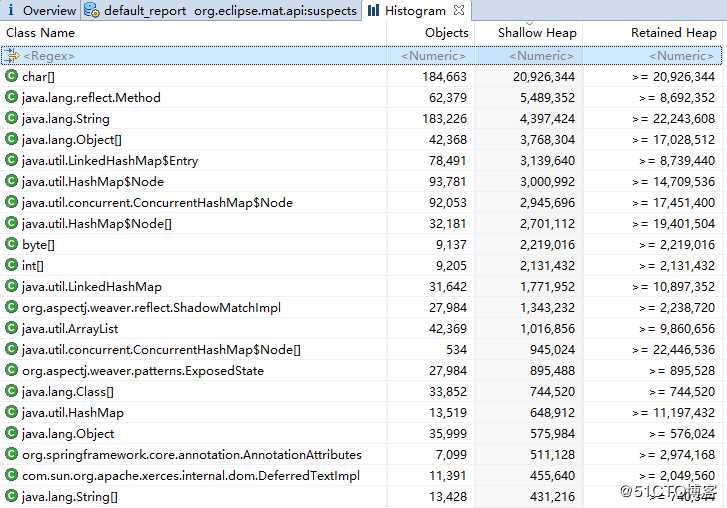Click the class icon of java.lang.Object[]
727x508 pixels.
pos(11,139)
